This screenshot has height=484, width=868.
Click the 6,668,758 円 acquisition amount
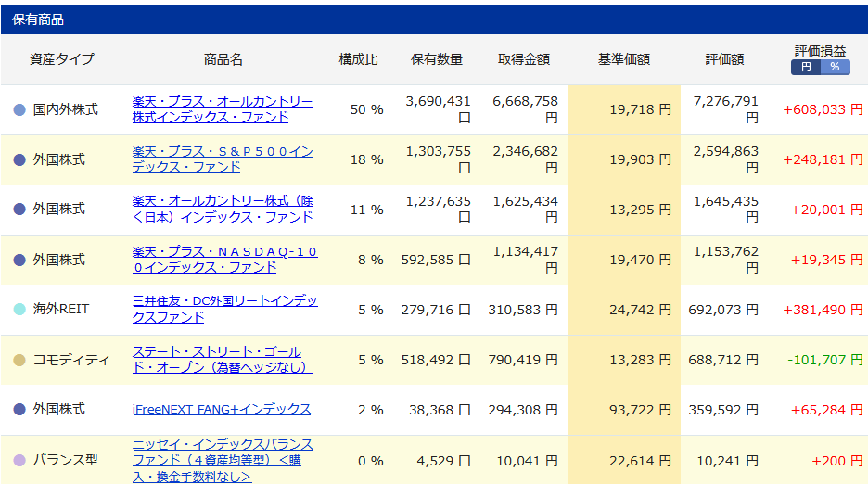pos(525,109)
